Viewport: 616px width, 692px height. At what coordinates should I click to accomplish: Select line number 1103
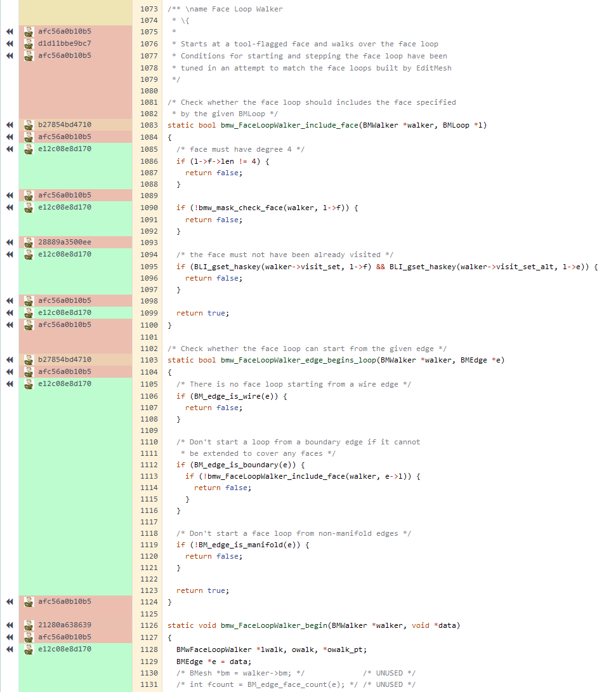point(149,360)
